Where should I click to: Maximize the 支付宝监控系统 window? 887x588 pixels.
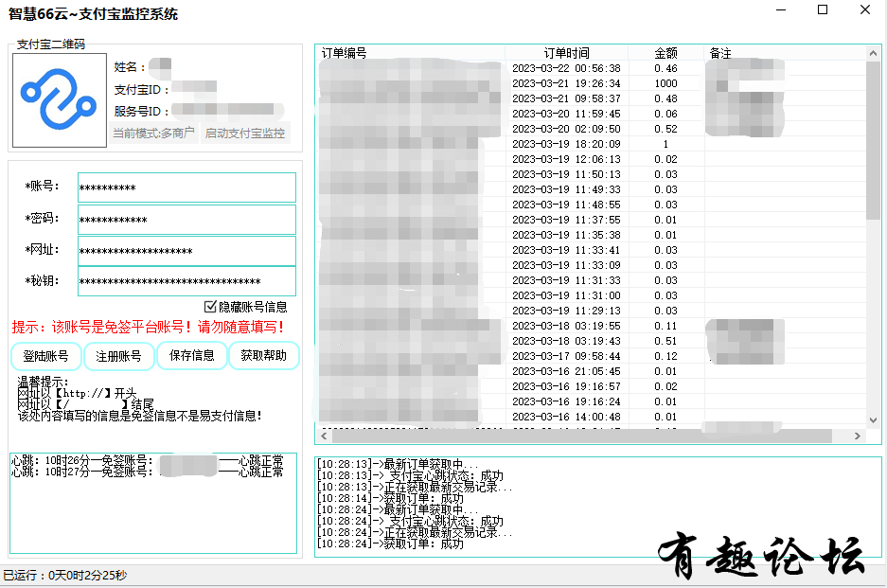823,10
